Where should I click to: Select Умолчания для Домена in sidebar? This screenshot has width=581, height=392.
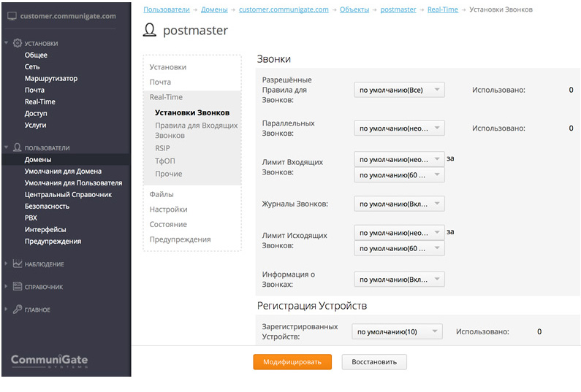pos(63,171)
